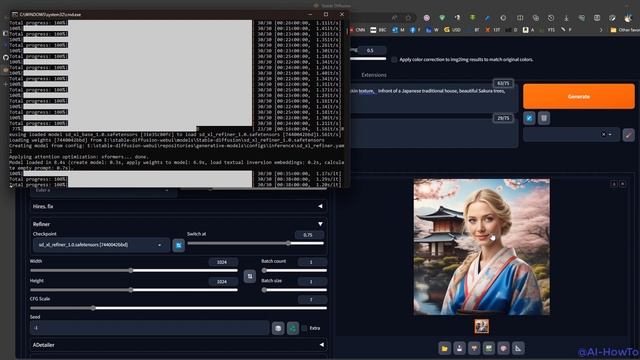Click the Batch count number field
Image resolution: width=640 pixels, height=360 pixels.
(312, 262)
